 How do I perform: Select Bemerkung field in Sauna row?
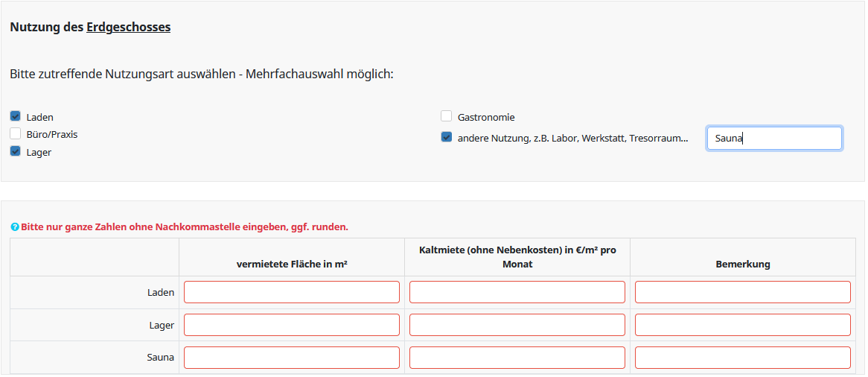click(743, 358)
